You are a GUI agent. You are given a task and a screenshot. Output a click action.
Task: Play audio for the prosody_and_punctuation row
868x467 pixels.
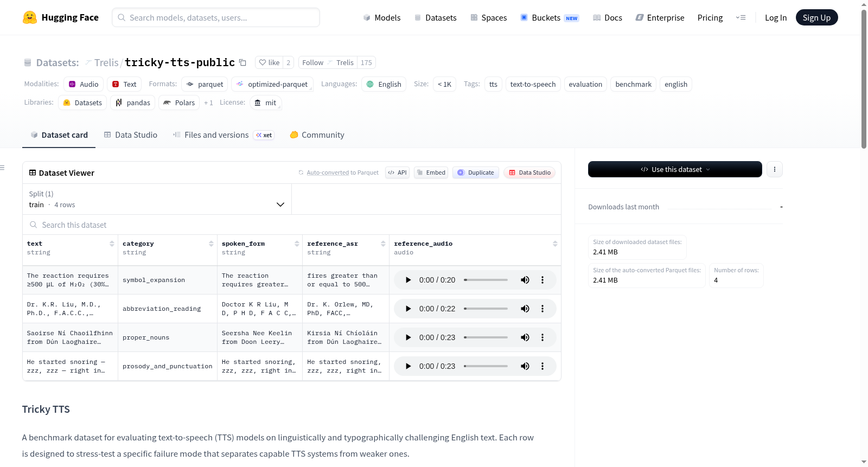(408, 366)
